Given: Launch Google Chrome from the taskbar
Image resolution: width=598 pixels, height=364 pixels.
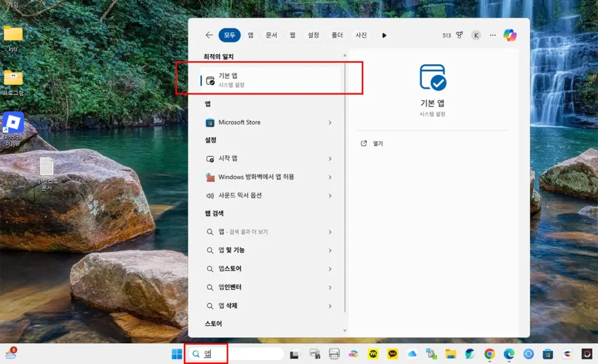Looking at the screenshot, I should point(489,353).
